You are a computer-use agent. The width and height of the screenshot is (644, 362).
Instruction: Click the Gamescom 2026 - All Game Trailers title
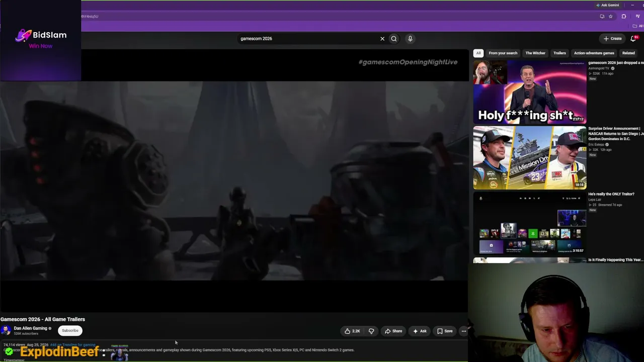(x=43, y=319)
